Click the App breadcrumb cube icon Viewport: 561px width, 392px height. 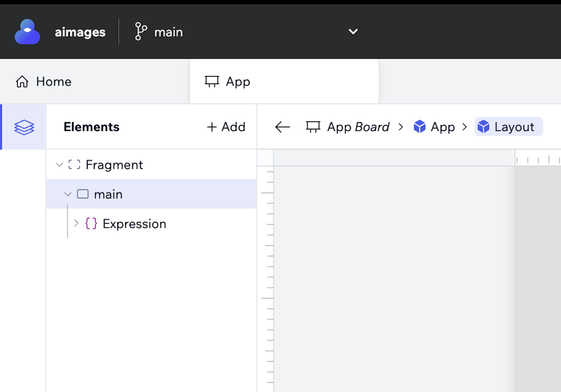tap(419, 127)
